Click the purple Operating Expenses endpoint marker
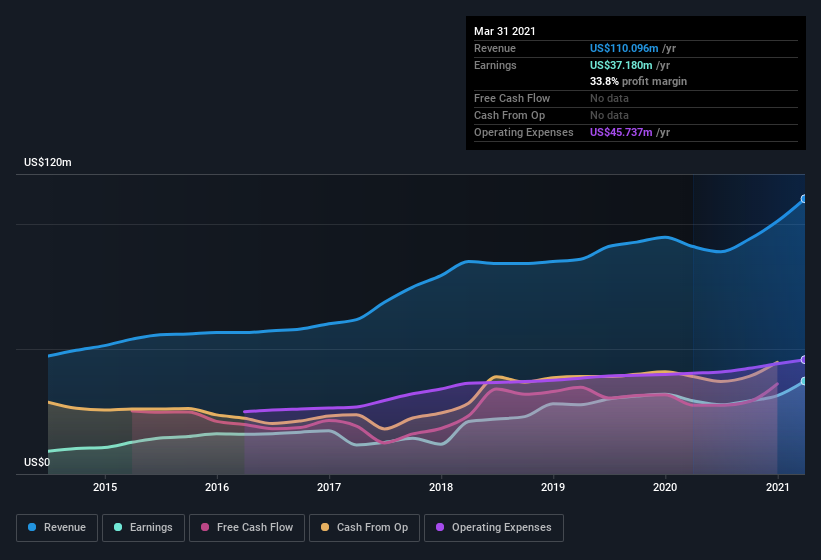Viewport: 821px width, 560px height. 804,360
